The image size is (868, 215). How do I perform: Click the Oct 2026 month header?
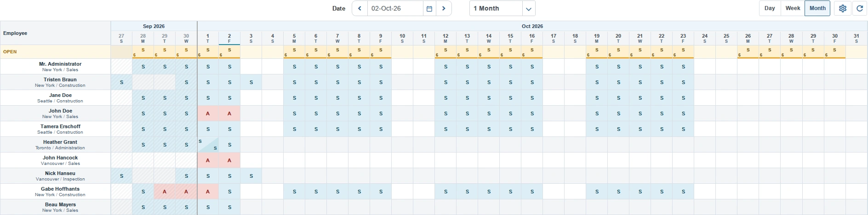click(x=532, y=26)
